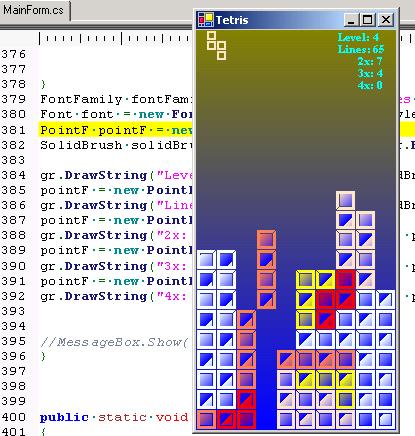Click the '2x: 7' statistic
This screenshot has height=436, width=415.
[370, 62]
